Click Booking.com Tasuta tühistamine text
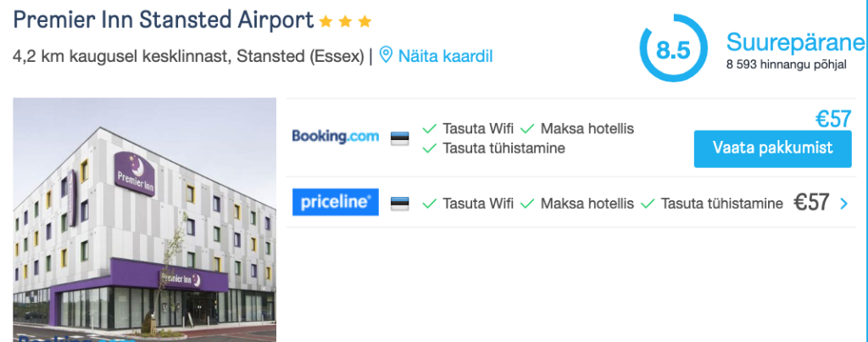The width and height of the screenshot is (868, 342). click(x=504, y=149)
